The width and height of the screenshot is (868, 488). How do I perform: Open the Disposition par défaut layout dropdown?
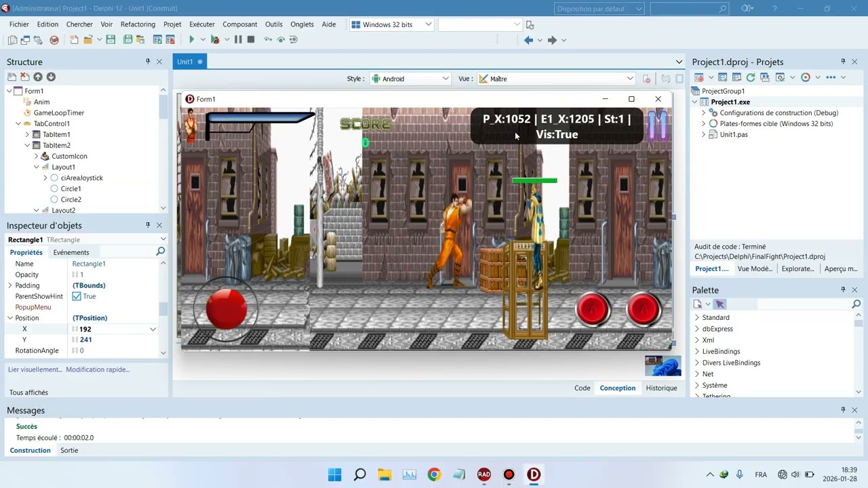[x=599, y=9]
